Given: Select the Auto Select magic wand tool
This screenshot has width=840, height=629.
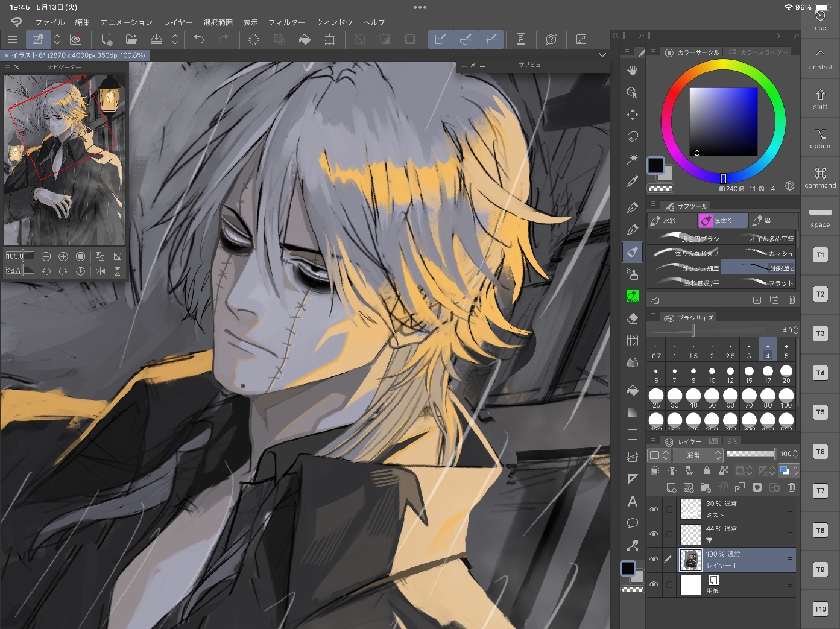Looking at the screenshot, I should [632, 159].
